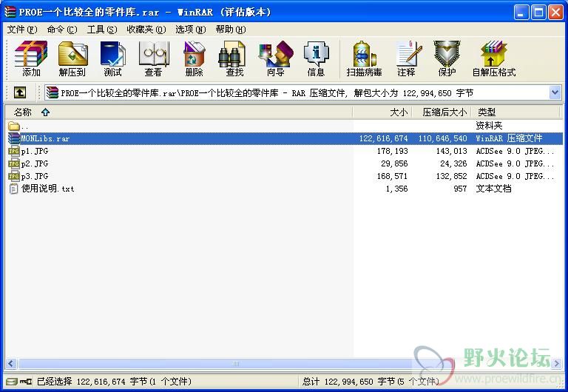Click the p3.JPG file icon
The height and width of the screenshot is (392, 568).
[14, 176]
